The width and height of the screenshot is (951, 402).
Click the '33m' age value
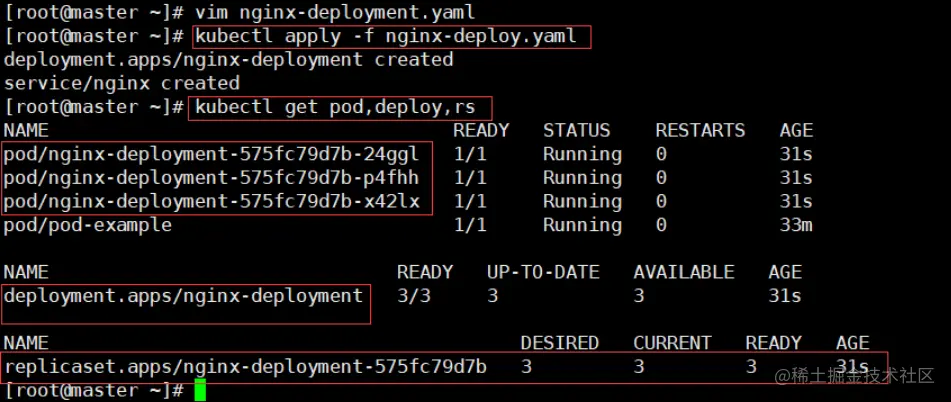point(796,226)
